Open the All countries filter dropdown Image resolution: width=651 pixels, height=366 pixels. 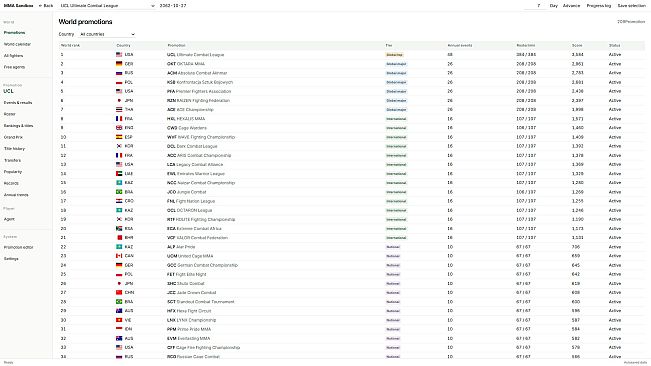pyautogui.click(x=107, y=34)
